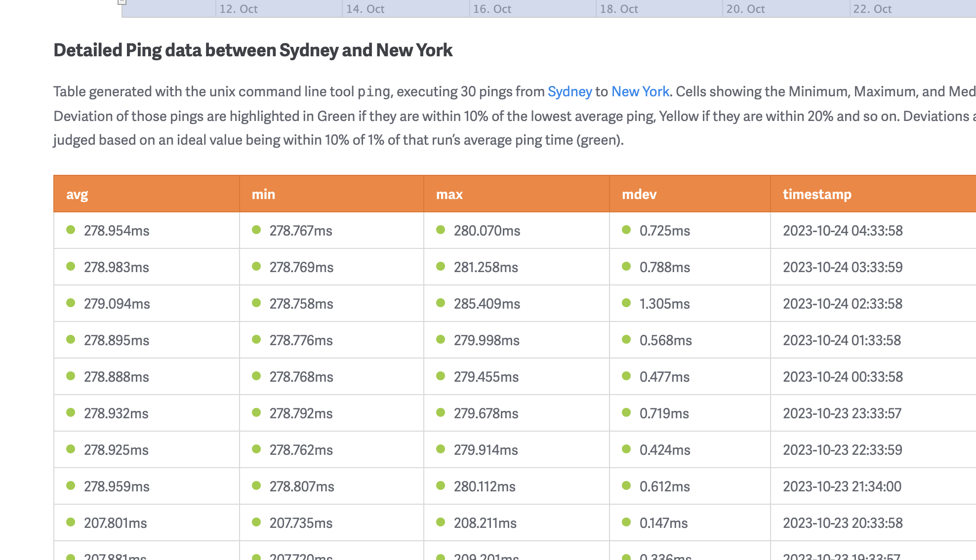Click the green dot beside 278.776ms min
976x560 pixels.
click(x=256, y=339)
